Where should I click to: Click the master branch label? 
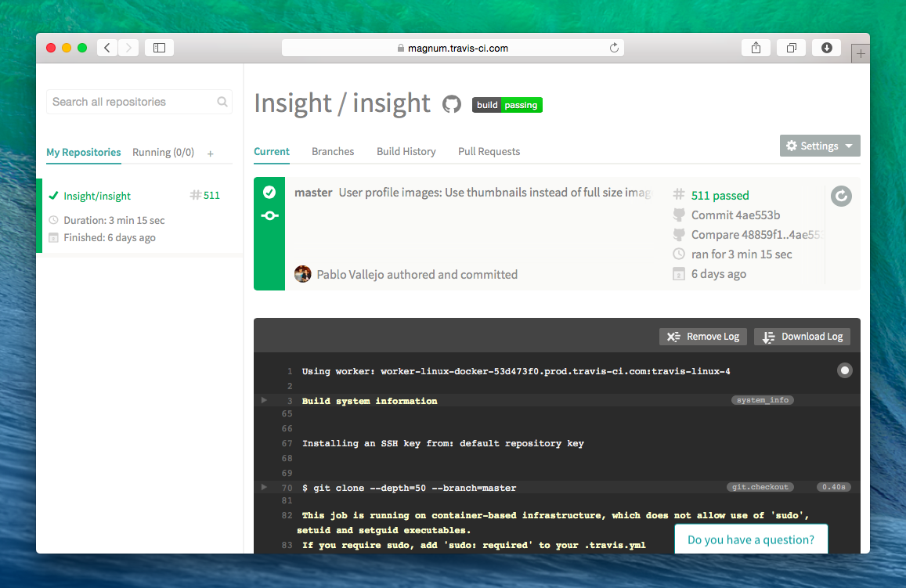tap(313, 193)
